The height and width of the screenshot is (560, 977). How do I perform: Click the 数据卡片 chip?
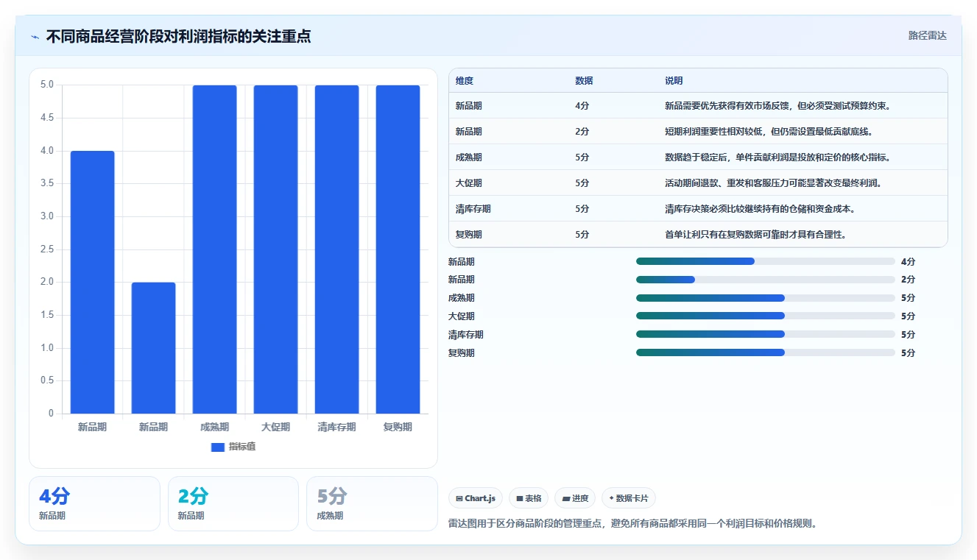click(629, 498)
